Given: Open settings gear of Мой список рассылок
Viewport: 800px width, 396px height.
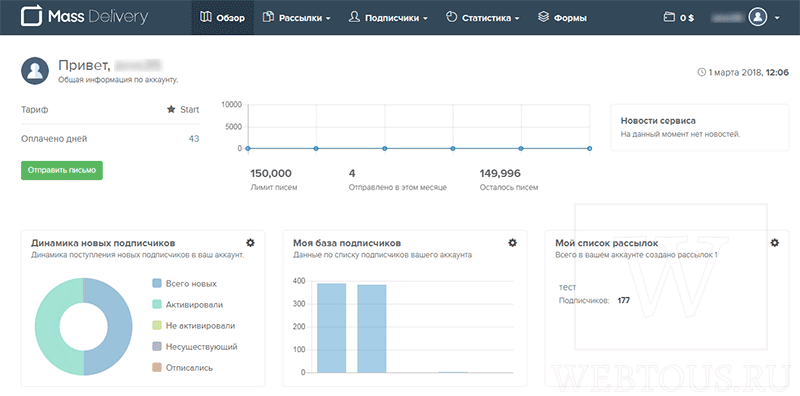Looking at the screenshot, I should 774,243.
